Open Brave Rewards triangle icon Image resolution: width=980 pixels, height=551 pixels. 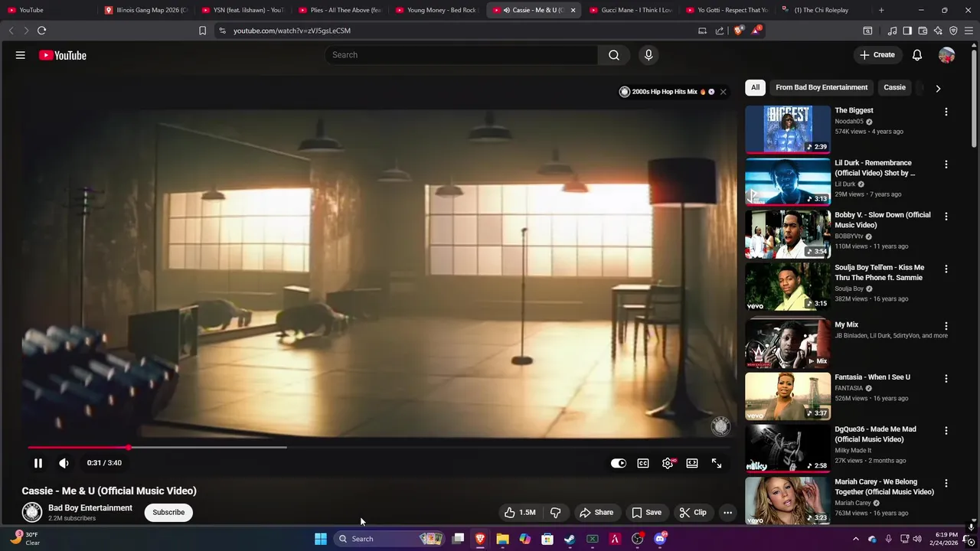(x=756, y=31)
